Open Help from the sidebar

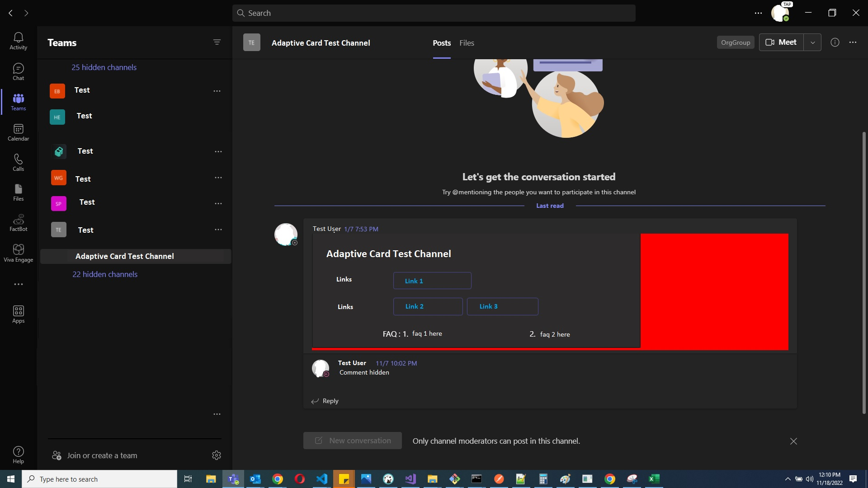click(18, 454)
